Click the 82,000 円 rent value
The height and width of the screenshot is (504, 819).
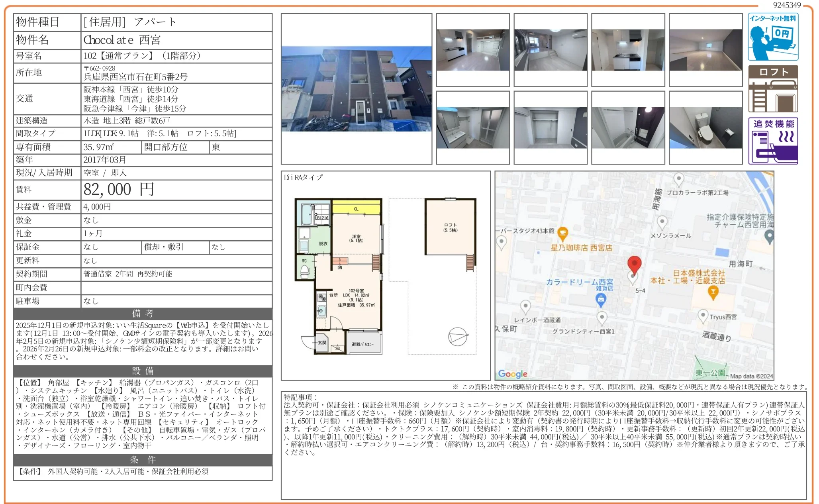[119, 190]
